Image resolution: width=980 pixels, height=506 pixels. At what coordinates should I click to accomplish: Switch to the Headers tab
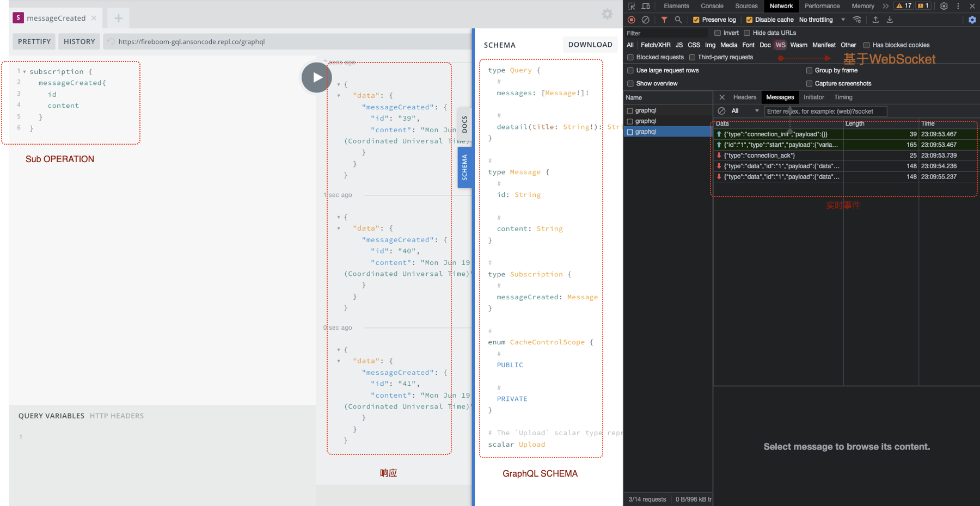click(744, 97)
